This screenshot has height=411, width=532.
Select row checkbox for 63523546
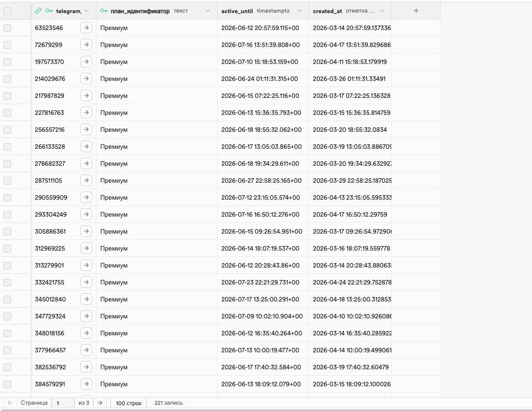[7, 28]
